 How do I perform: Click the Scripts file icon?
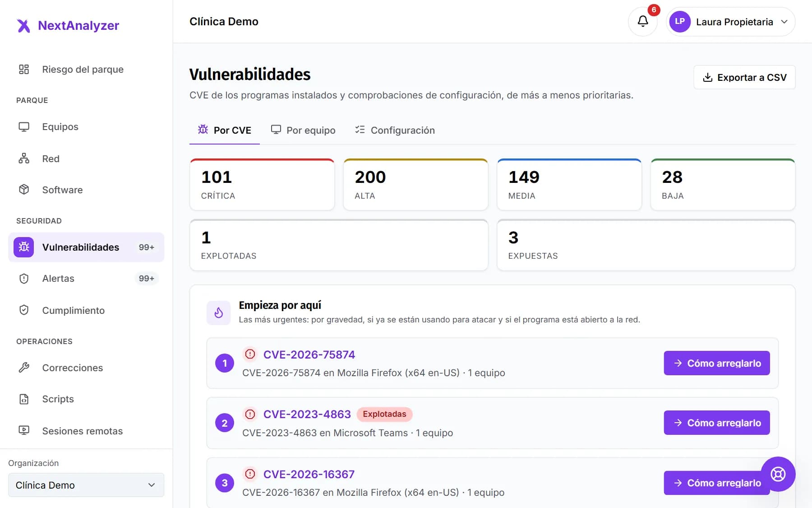[x=24, y=399]
